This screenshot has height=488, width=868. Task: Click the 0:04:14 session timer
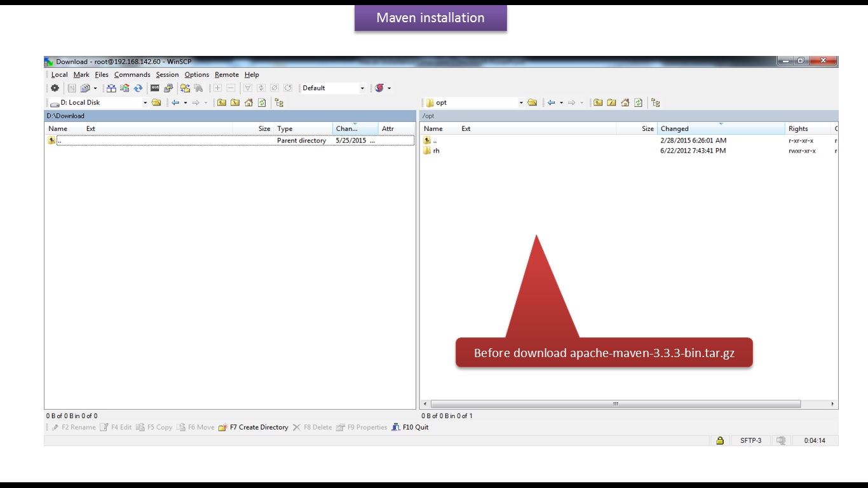(x=815, y=440)
